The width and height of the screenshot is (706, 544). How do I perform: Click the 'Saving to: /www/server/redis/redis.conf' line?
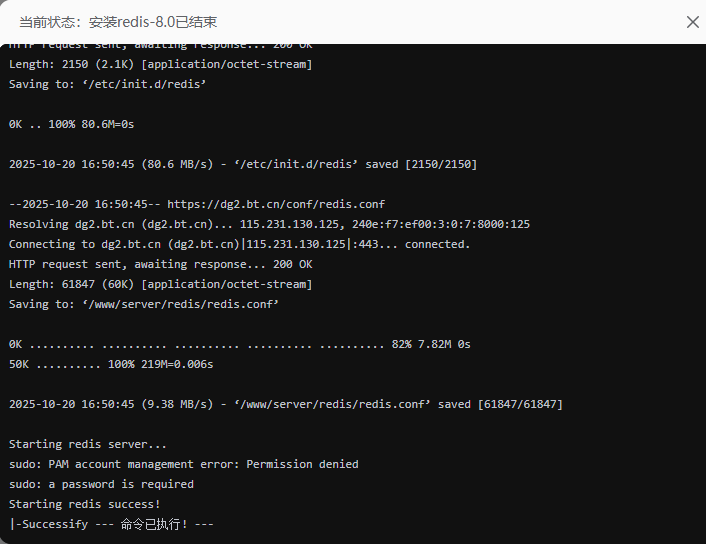pyautogui.click(x=144, y=304)
